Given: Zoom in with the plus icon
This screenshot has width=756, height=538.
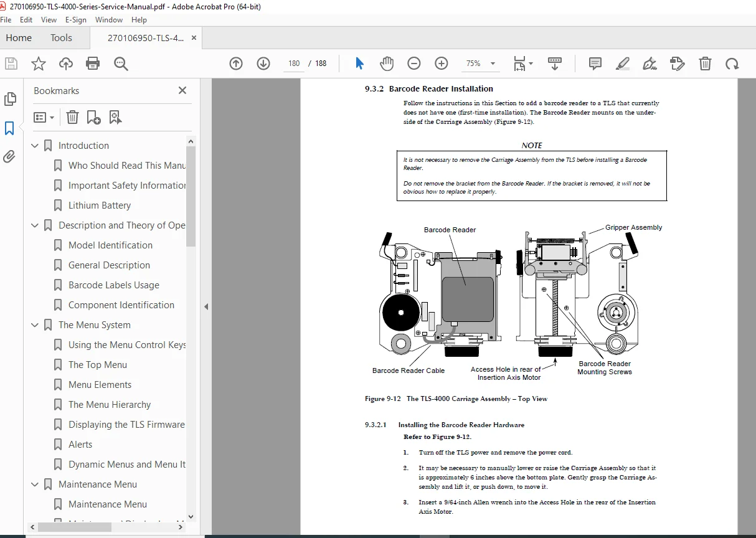Looking at the screenshot, I should pyautogui.click(x=442, y=63).
